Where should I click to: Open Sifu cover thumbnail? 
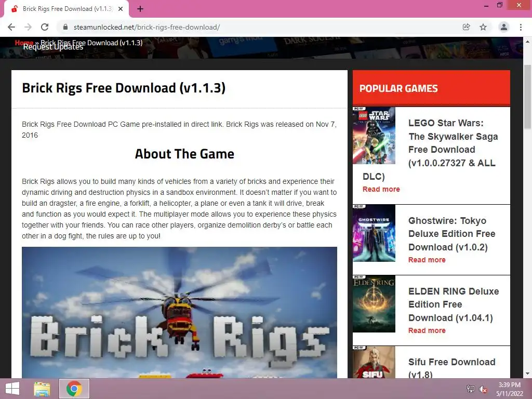374,362
